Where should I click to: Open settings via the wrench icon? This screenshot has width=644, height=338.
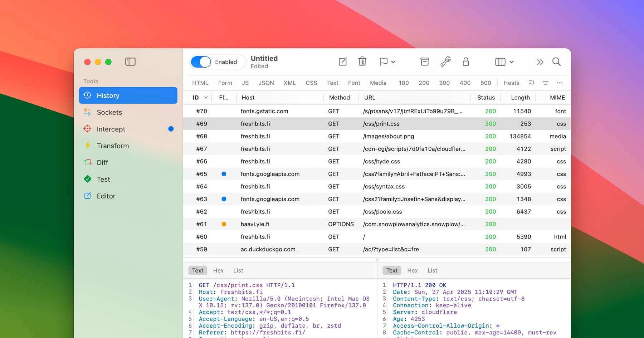pyautogui.click(x=445, y=62)
